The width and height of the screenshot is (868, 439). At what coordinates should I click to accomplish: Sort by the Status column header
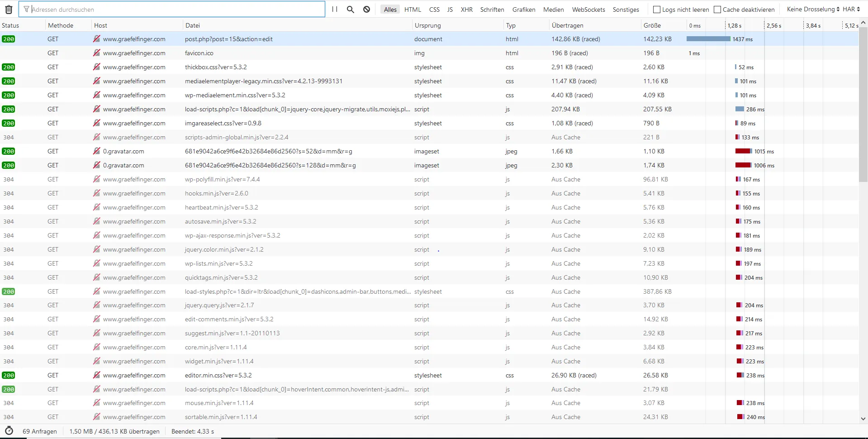23,25
